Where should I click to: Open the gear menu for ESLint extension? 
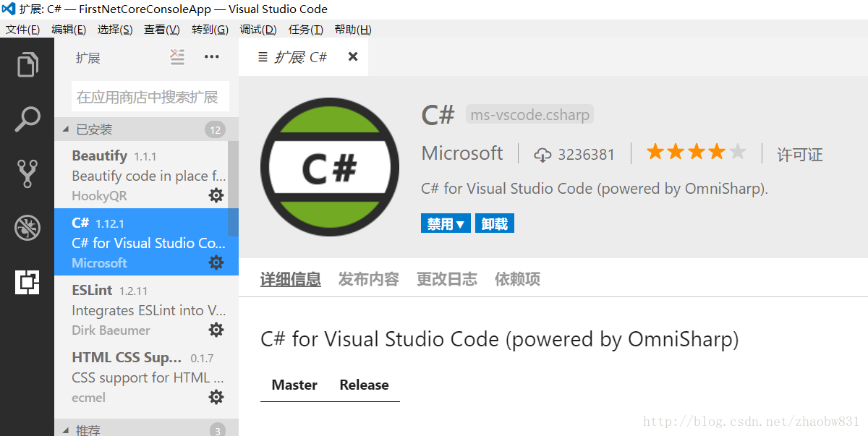coord(216,330)
